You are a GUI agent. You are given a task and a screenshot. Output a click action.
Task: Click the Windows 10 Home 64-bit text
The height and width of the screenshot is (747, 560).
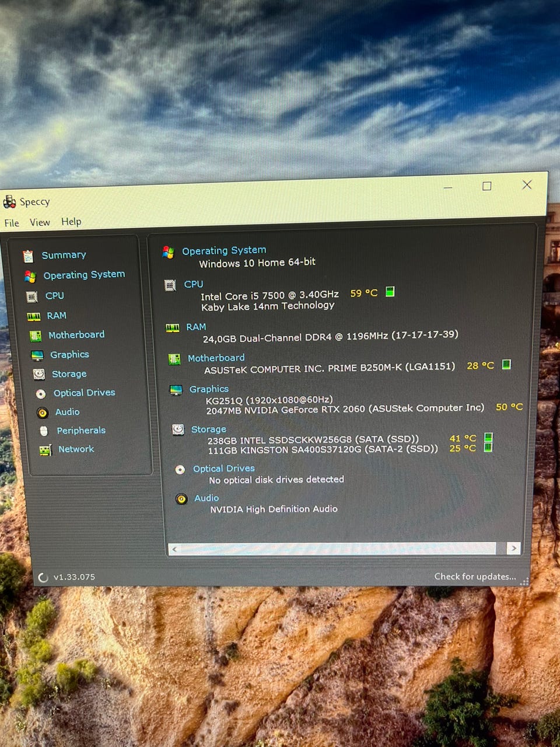point(257,263)
